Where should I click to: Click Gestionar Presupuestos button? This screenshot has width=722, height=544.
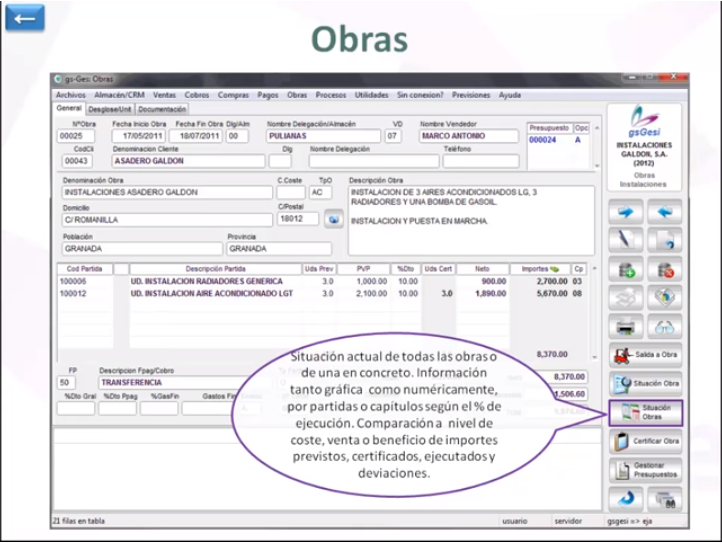pos(645,470)
